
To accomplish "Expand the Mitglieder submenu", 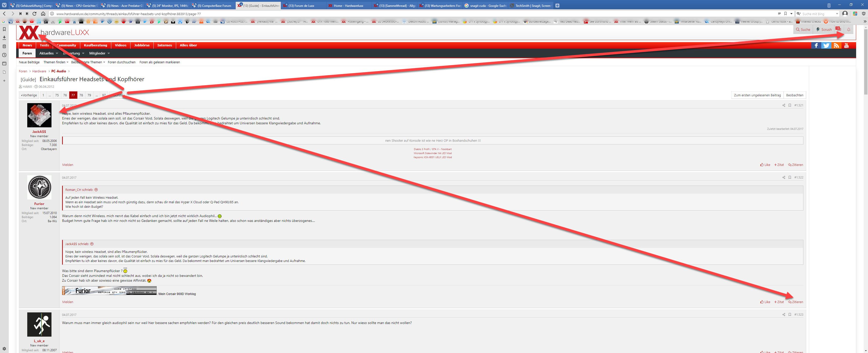I will pyautogui.click(x=108, y=53).
